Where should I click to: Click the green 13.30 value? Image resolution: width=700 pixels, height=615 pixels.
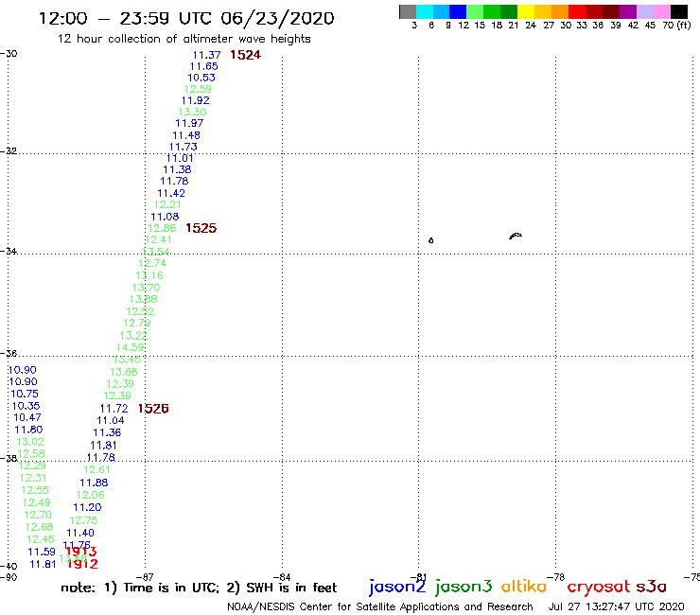point(192,112)
